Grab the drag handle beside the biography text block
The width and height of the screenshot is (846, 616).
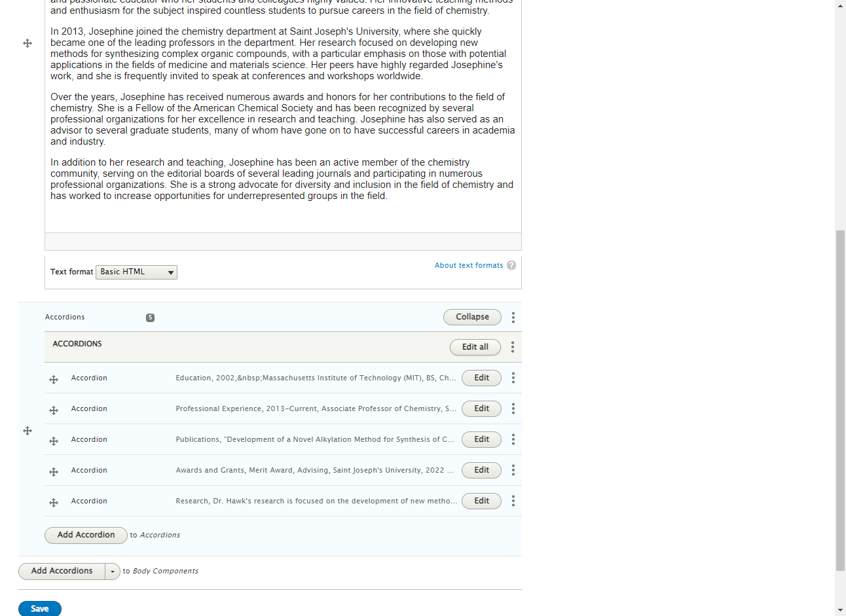(28, 43)
